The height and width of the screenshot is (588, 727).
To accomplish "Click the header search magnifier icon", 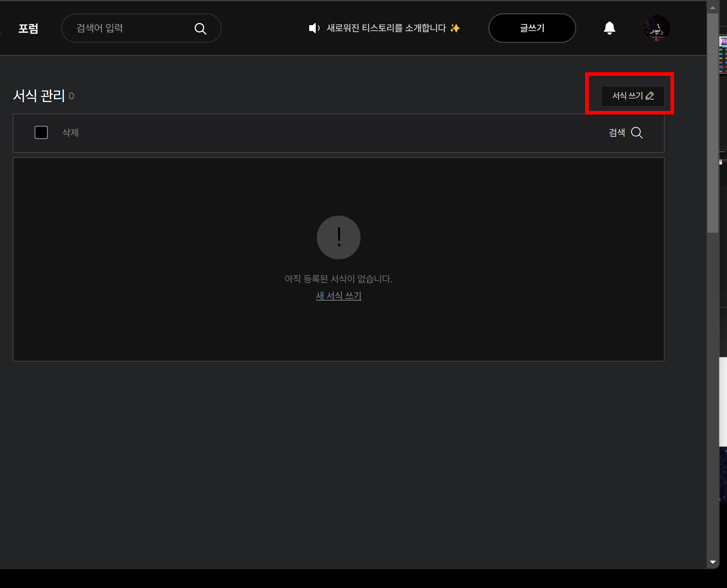I will tap(200, 28).
